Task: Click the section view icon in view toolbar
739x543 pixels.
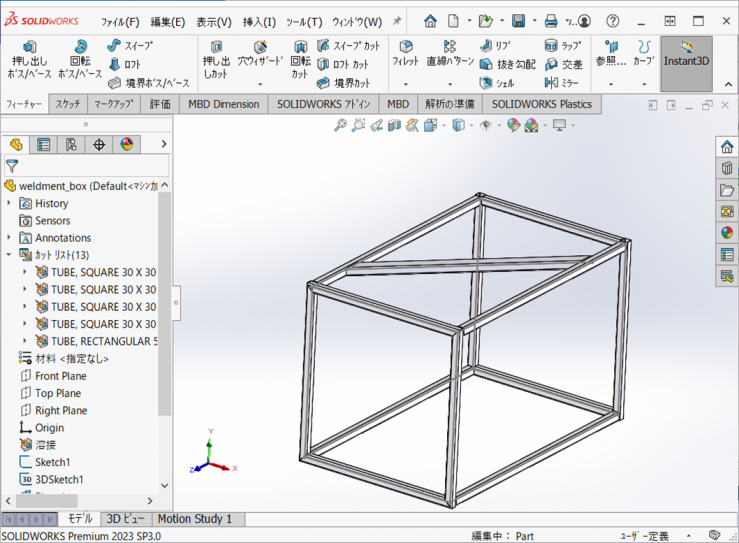Action: pos(395,125)
